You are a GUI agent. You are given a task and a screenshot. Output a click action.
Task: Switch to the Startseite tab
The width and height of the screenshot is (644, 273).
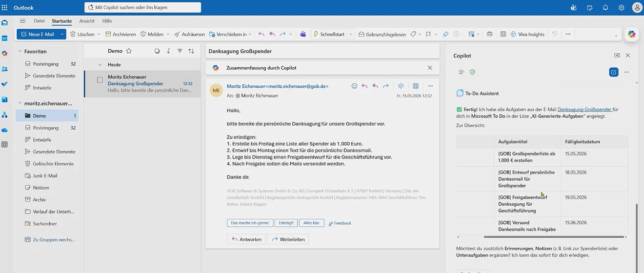pyautogui.click(x=62, y=21)
